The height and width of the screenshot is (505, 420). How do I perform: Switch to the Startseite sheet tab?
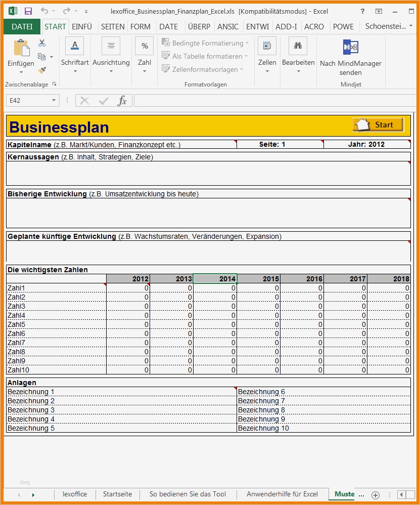pyautogui.click(x=117, y=494)
